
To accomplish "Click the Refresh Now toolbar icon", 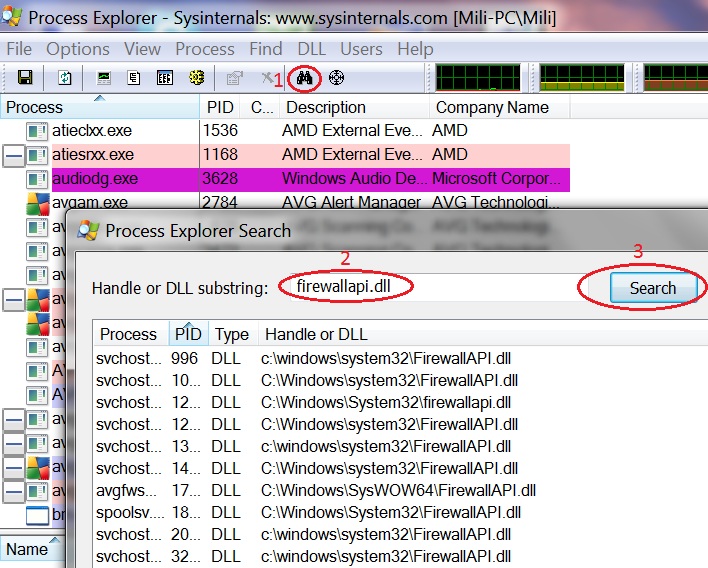I will 65,78.
